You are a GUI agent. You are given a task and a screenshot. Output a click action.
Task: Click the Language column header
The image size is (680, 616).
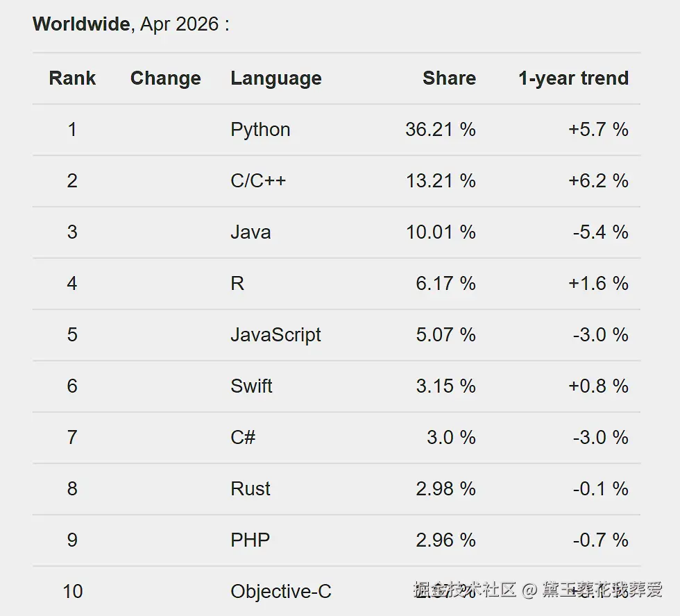(276, 79)
